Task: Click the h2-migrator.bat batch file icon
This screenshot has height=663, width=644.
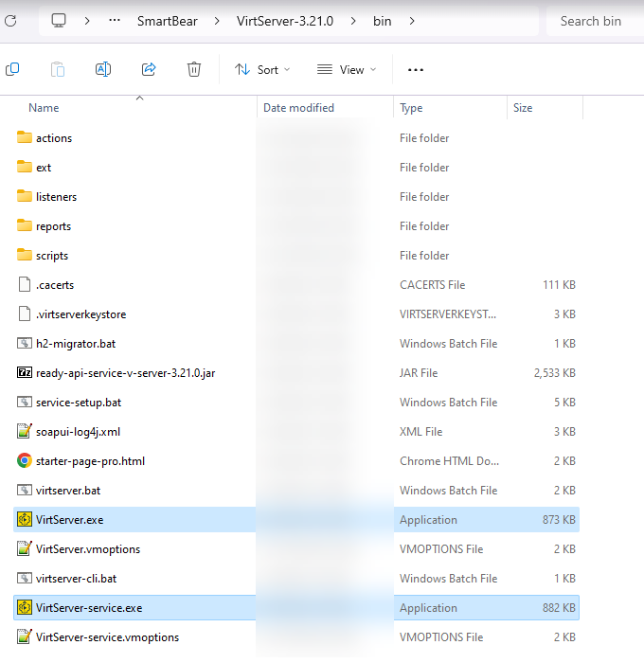Action: click(x=24, y=343)
